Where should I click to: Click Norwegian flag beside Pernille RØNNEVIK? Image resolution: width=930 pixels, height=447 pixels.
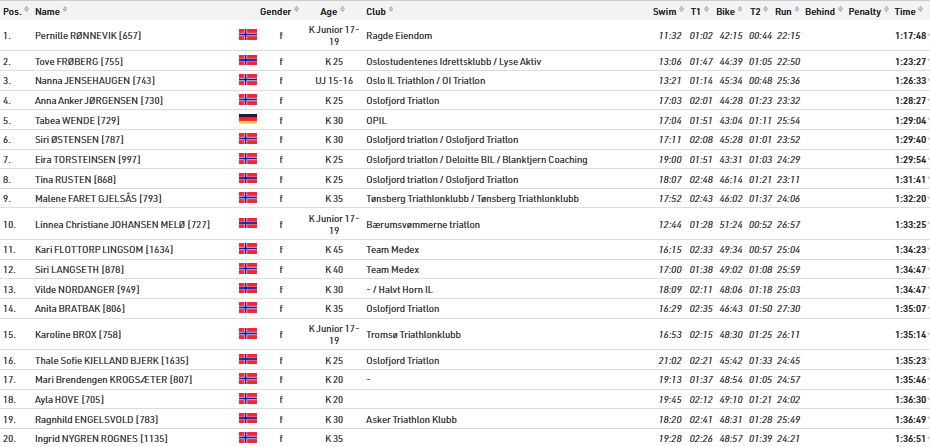click(x=247, y=35)
